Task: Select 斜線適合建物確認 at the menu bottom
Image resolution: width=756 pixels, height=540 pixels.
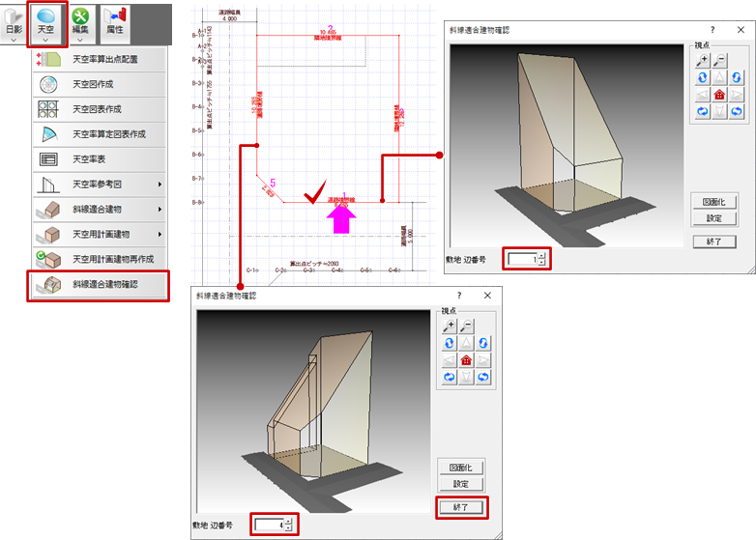Action: 104,285
